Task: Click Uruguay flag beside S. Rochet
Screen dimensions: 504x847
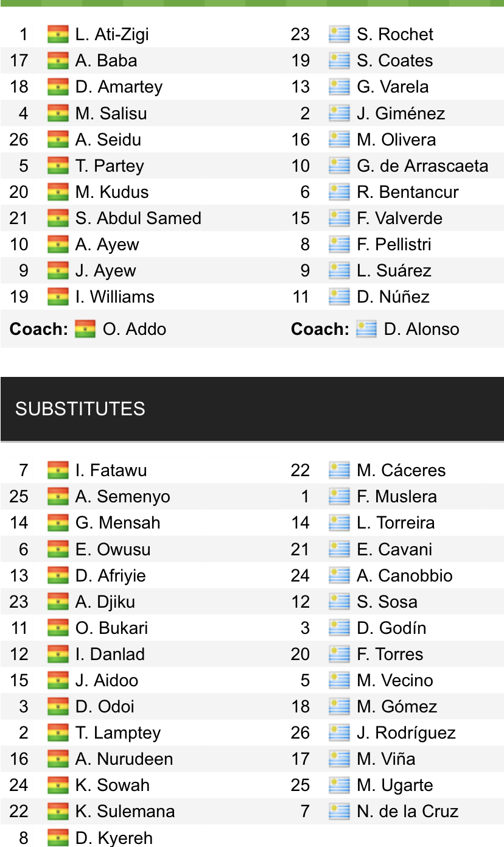Action: coord(339,34)
